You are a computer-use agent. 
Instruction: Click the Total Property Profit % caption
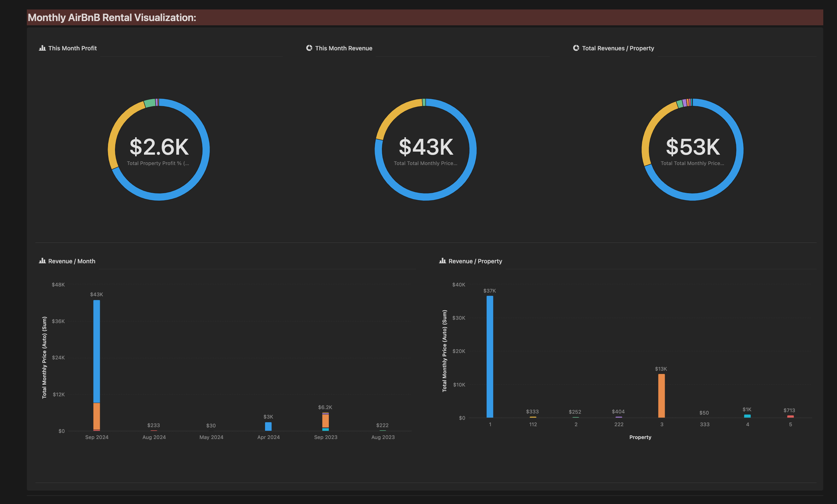158,163
